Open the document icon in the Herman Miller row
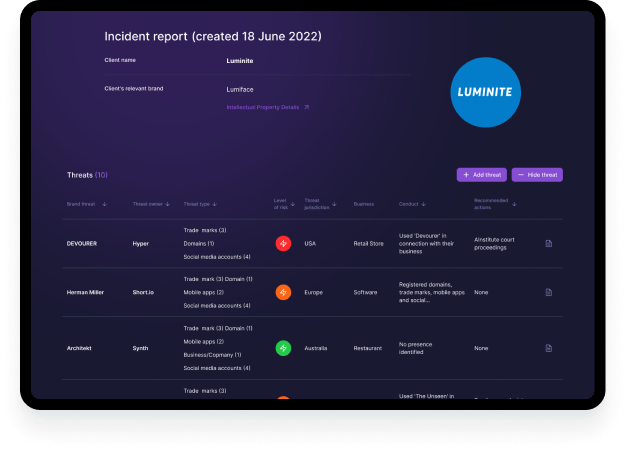The width and height of the screenshot is (626, 450). tap(549, 292)
